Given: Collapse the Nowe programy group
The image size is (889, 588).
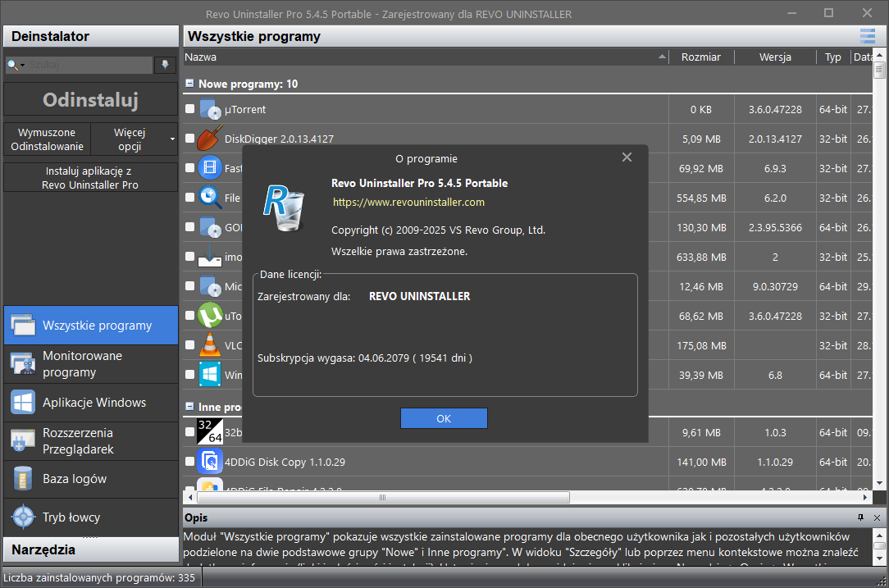Looking at the screenshot, I should tap(190, 84).
